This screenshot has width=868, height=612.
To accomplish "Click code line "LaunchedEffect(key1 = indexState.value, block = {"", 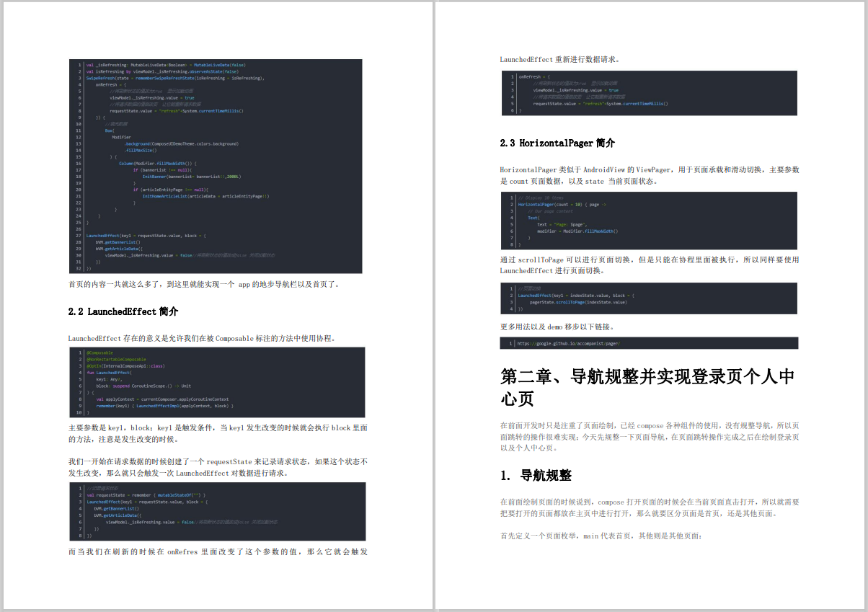I will [x=575, y=295].
